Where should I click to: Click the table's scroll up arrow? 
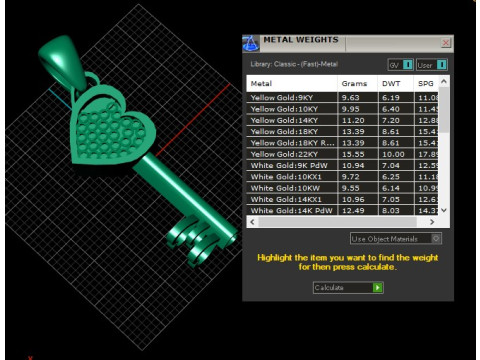coord(444,81)
